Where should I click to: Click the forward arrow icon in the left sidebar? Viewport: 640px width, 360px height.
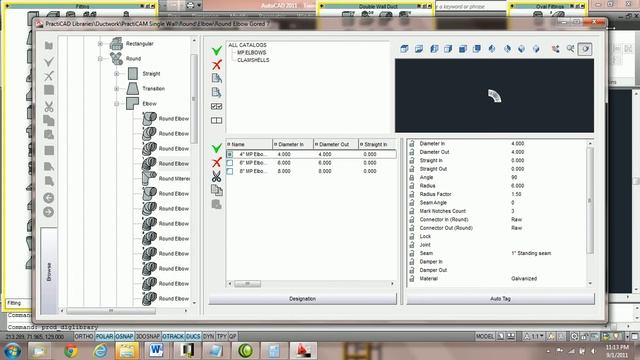click(49, 212)
